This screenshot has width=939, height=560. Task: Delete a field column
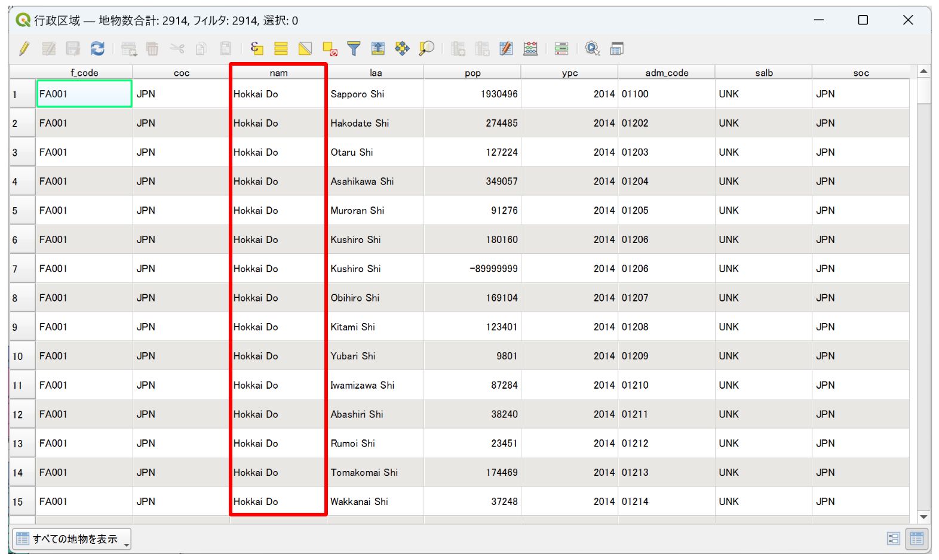482,49
